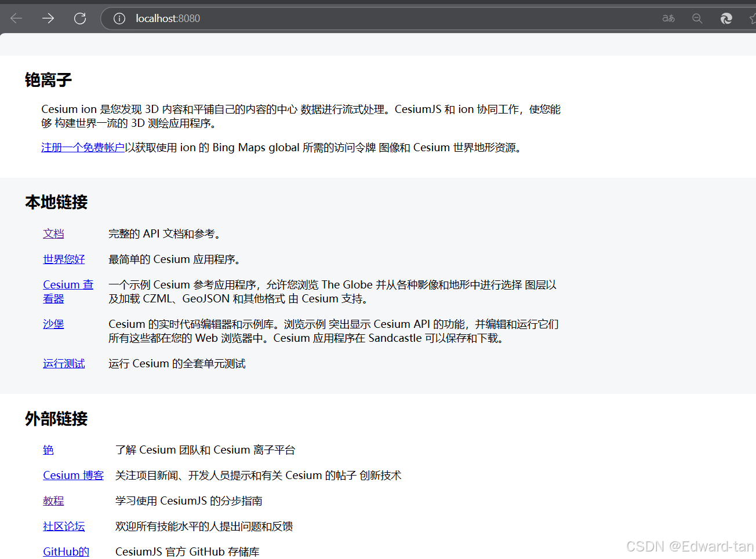
Task: Click the browser forward arrow
Action: tap(48, 19)
